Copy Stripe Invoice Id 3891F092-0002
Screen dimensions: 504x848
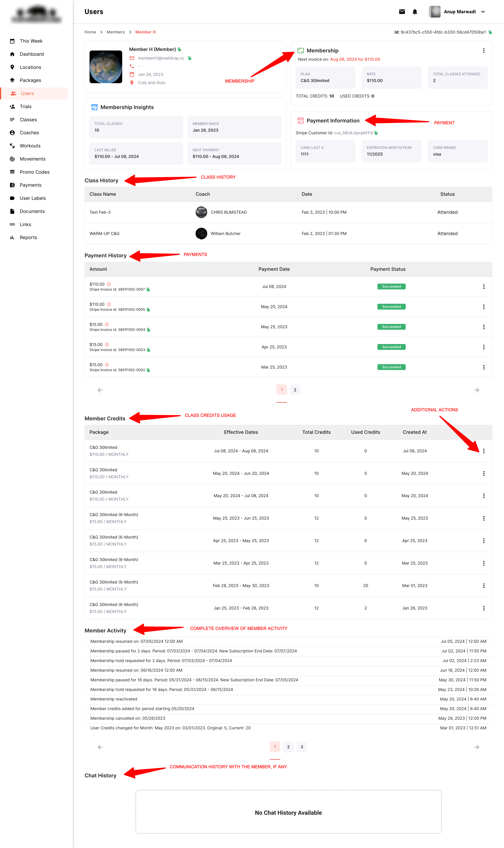(x=148, y=370)
